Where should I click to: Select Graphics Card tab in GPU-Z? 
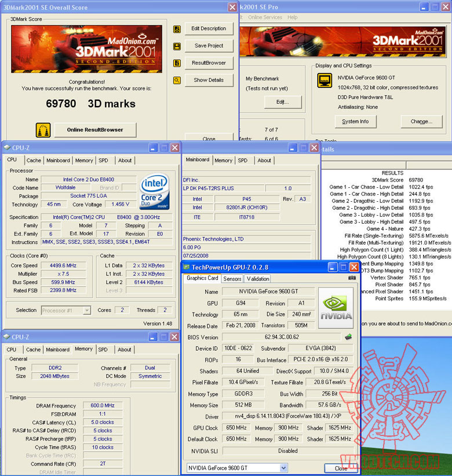[202, 278]
